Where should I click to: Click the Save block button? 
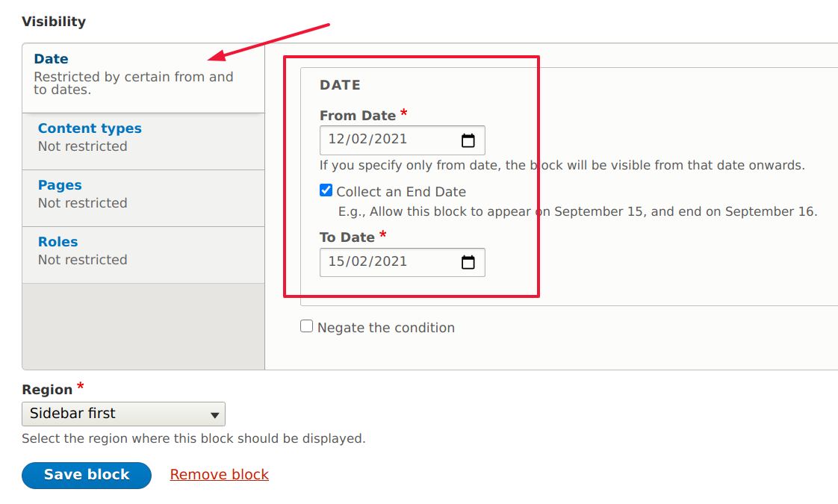pos(87,475)
